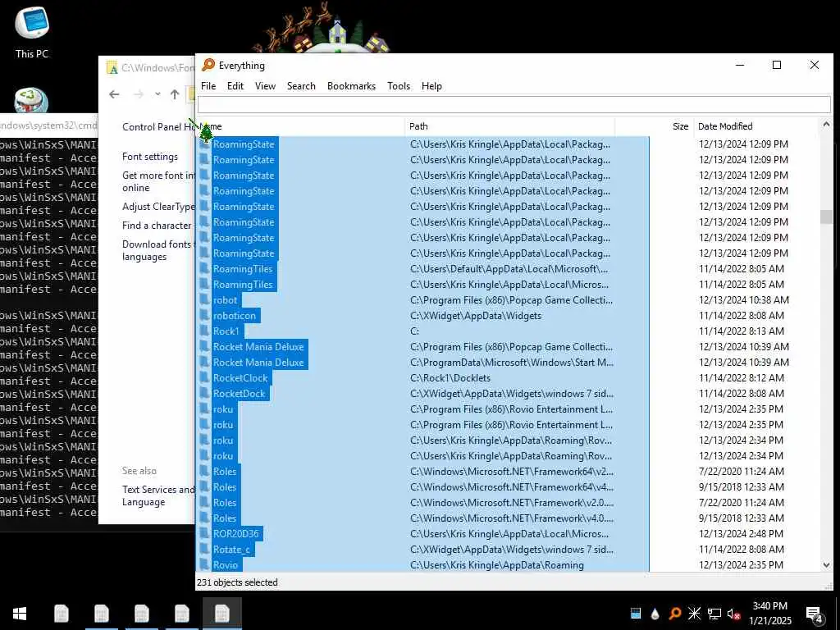Click the folder icon of robot row
840x630 pixels.
pyautogui.click(x=204, y=300)
